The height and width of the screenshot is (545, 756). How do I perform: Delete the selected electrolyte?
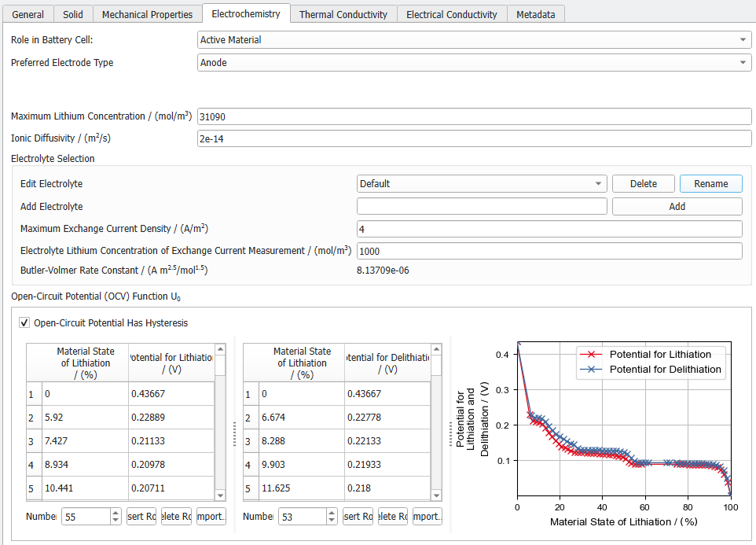pyautogui.click(x=643, y=184)
